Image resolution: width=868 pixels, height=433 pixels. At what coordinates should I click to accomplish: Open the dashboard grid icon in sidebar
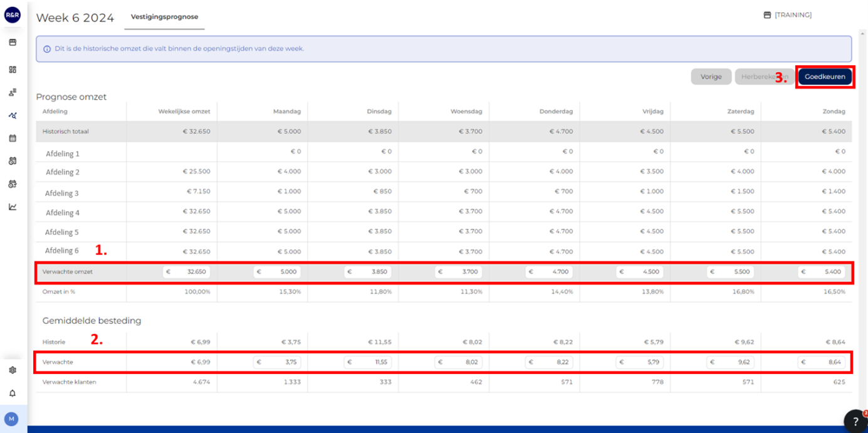click(13, 70)
